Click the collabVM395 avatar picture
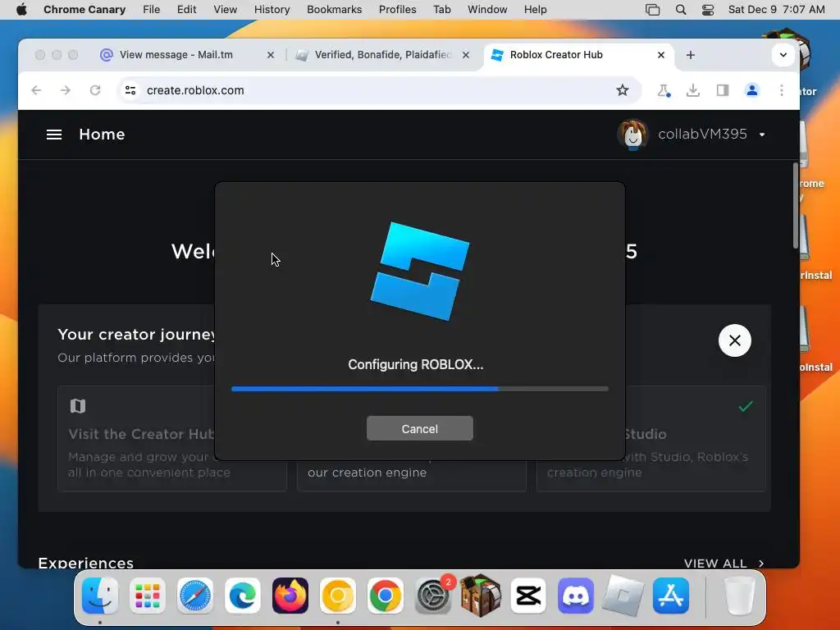The image size is (840, 630). pos(632,135)
